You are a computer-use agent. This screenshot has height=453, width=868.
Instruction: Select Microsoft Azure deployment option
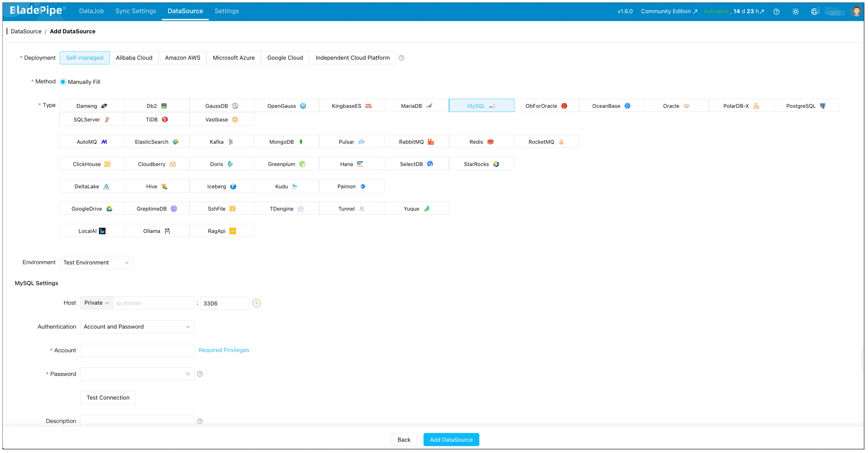[234, 58]
